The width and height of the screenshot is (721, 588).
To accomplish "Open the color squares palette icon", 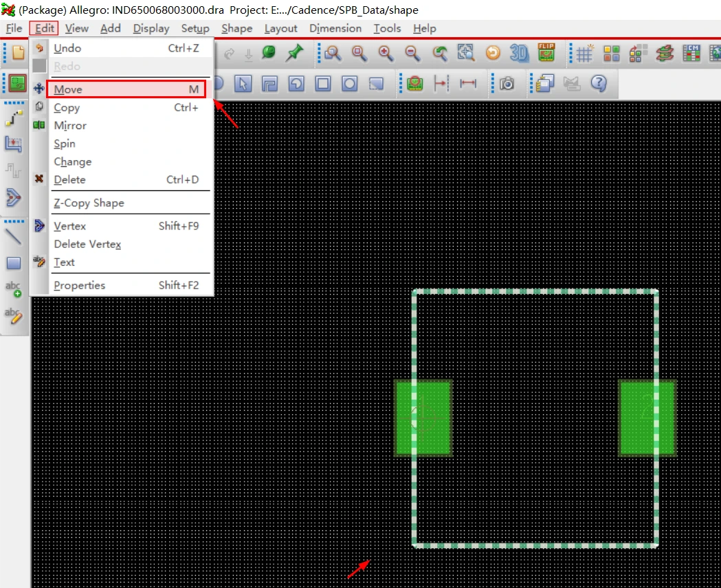I will pos(611,54).
